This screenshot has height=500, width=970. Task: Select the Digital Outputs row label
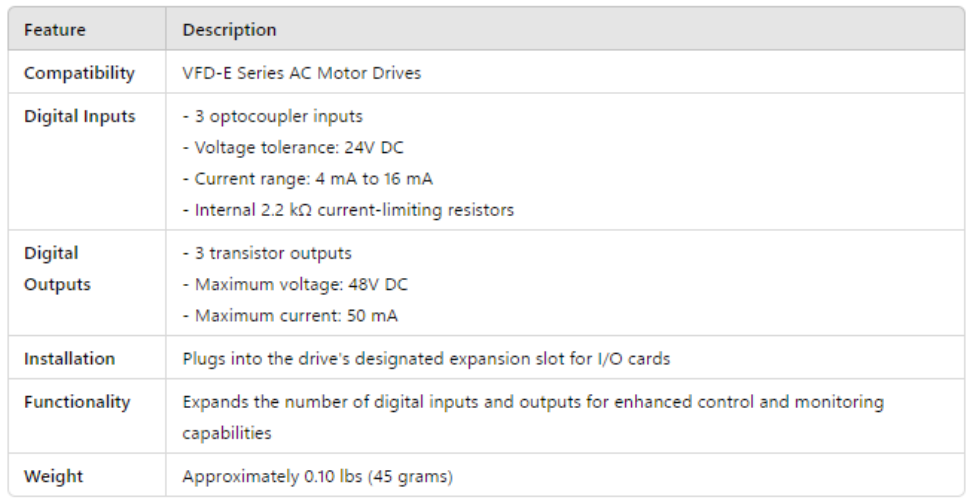click(x=57, y=269)
